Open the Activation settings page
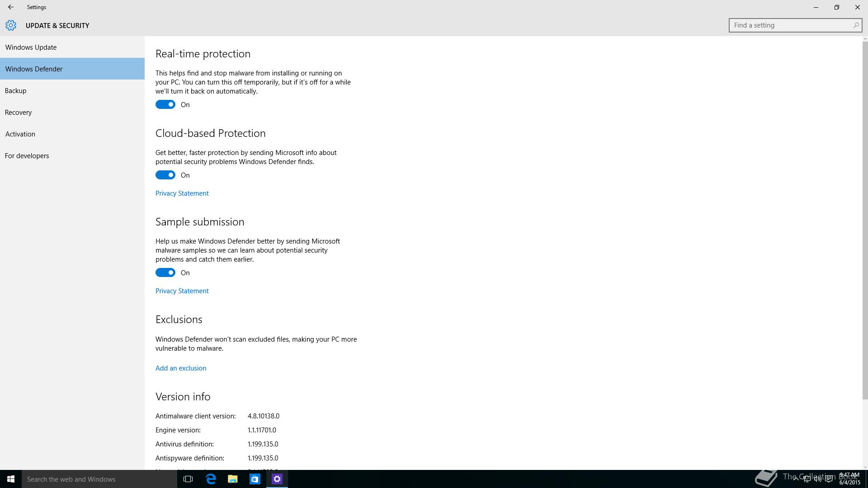 coord(72,134)
